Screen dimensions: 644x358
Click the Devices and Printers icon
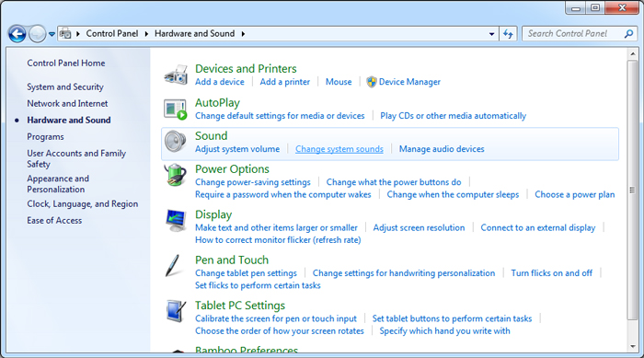coord(177,75)
